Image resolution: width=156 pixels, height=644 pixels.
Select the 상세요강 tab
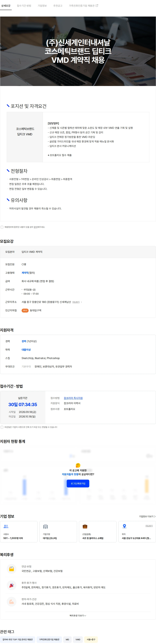[6, 6]
